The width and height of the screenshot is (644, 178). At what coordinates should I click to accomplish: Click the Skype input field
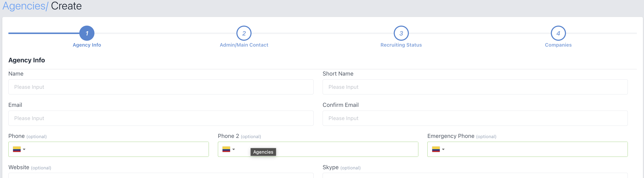pyautogui.click(x=475, y=175)
